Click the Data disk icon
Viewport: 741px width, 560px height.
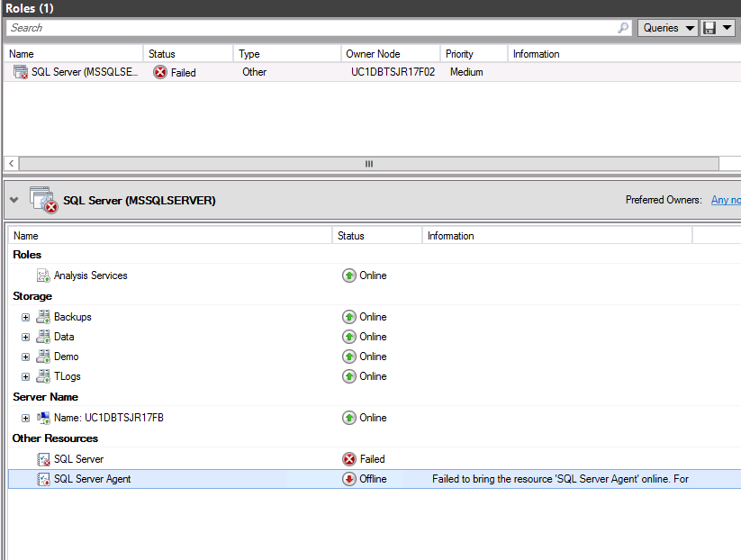pos(43,337)
